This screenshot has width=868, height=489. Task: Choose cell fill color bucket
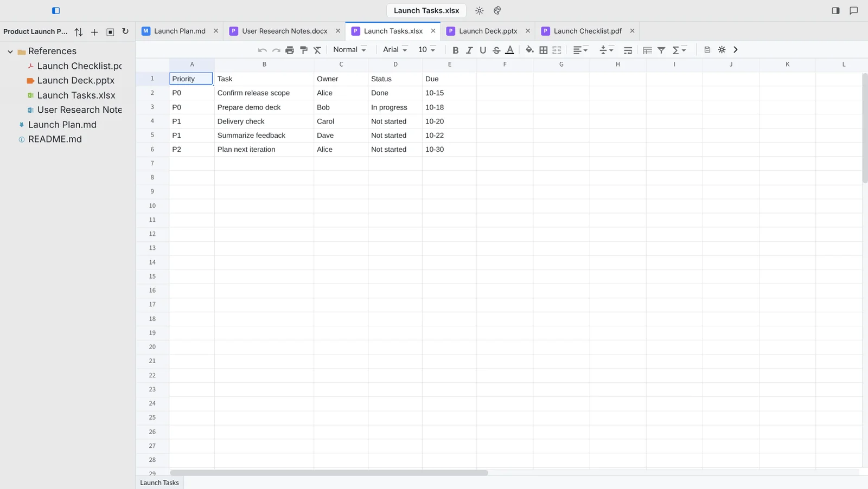[x=529, y=50]
